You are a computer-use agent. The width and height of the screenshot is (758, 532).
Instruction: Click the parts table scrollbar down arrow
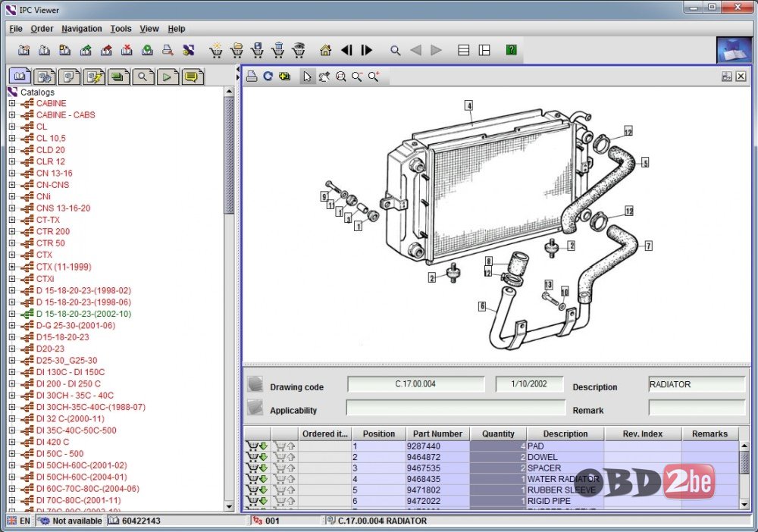coord(744,504)
